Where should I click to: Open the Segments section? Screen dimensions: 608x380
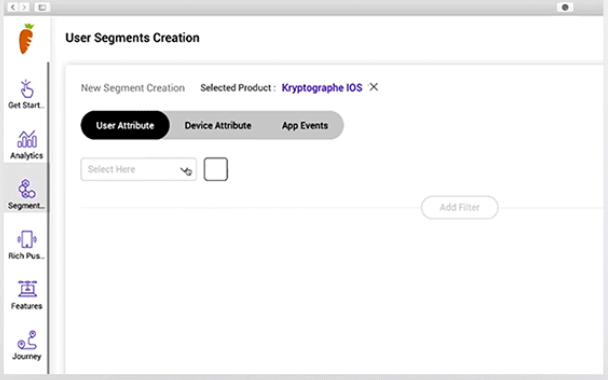[x=26, y=195]
